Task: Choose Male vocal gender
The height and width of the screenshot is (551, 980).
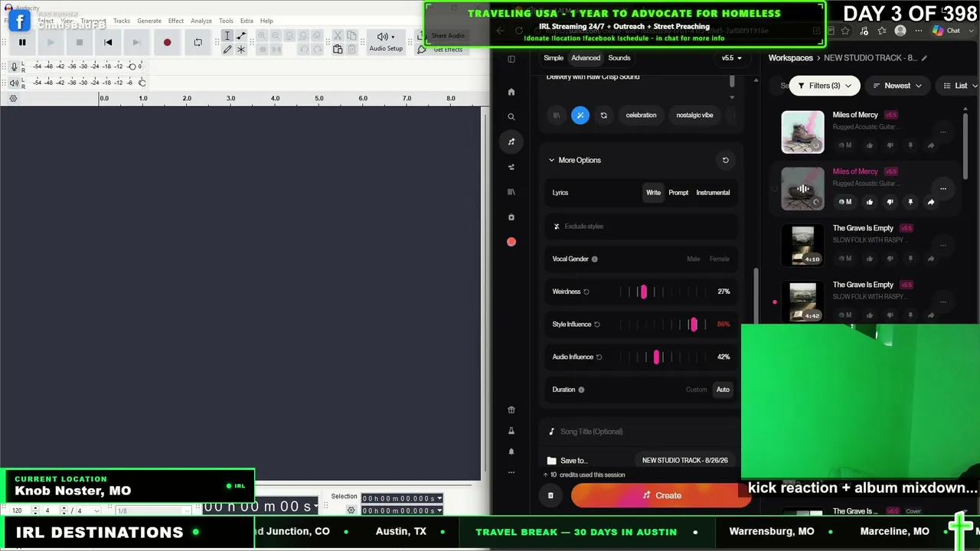Action: pos(694,259)
